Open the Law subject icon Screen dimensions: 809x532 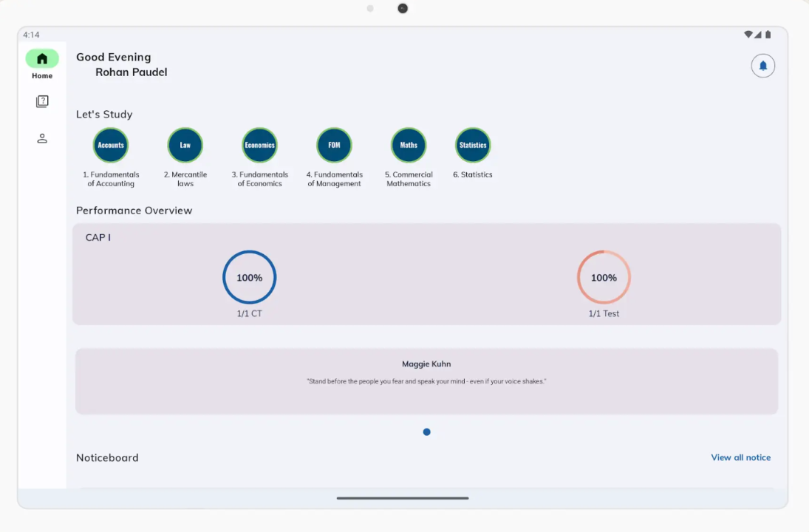click(x=185, y=145)
